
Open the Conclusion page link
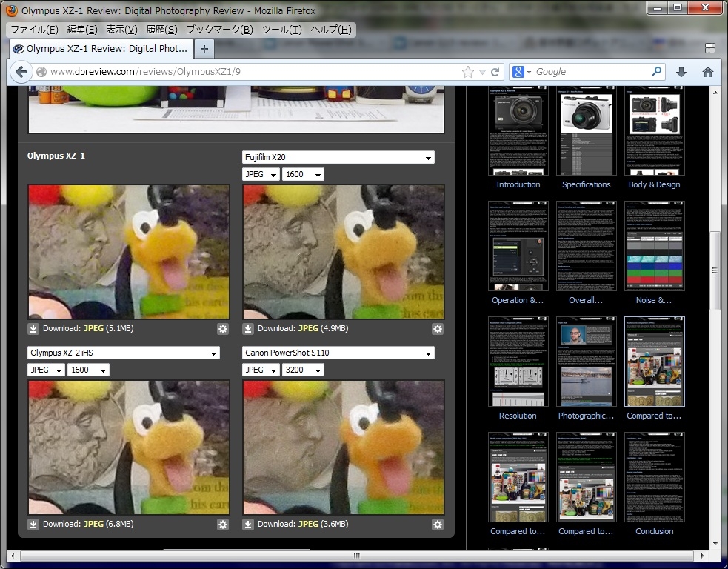point(654,531)
